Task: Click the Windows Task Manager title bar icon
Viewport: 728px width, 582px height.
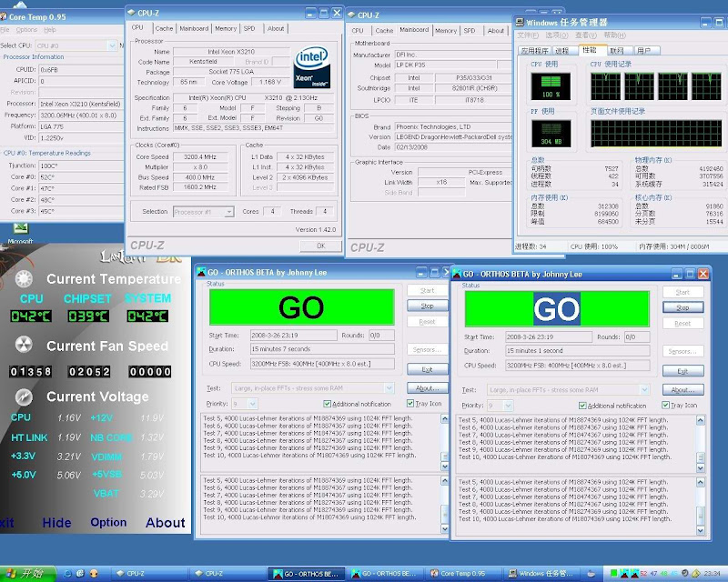Action: tap(520, 22)
